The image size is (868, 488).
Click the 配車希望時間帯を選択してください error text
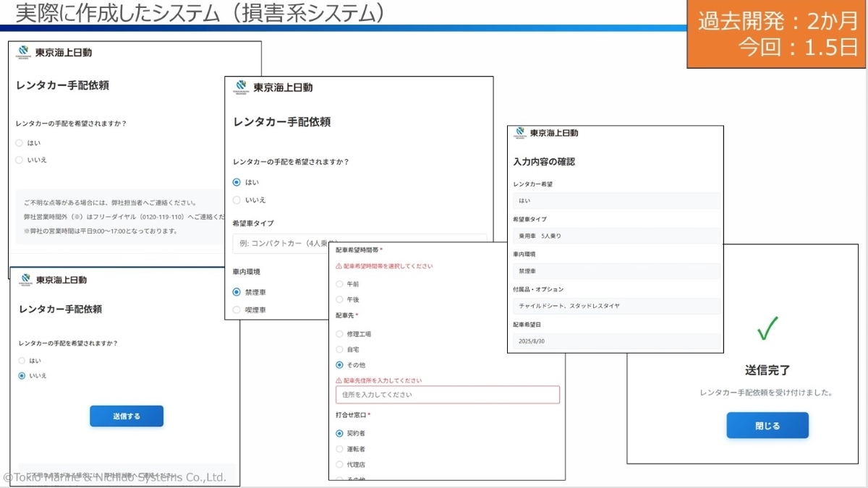(x=388, y=266)
